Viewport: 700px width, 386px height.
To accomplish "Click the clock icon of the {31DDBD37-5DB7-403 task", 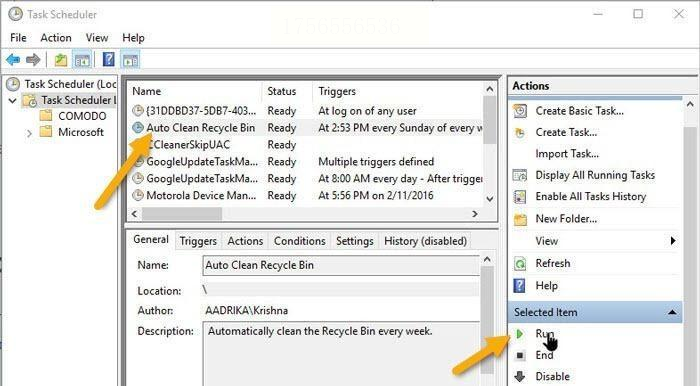I will pos(138,110).
